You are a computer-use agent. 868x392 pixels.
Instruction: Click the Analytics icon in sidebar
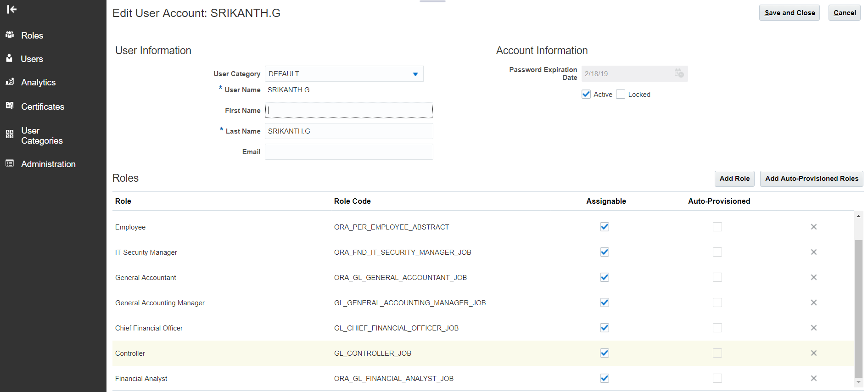point(10,82)
